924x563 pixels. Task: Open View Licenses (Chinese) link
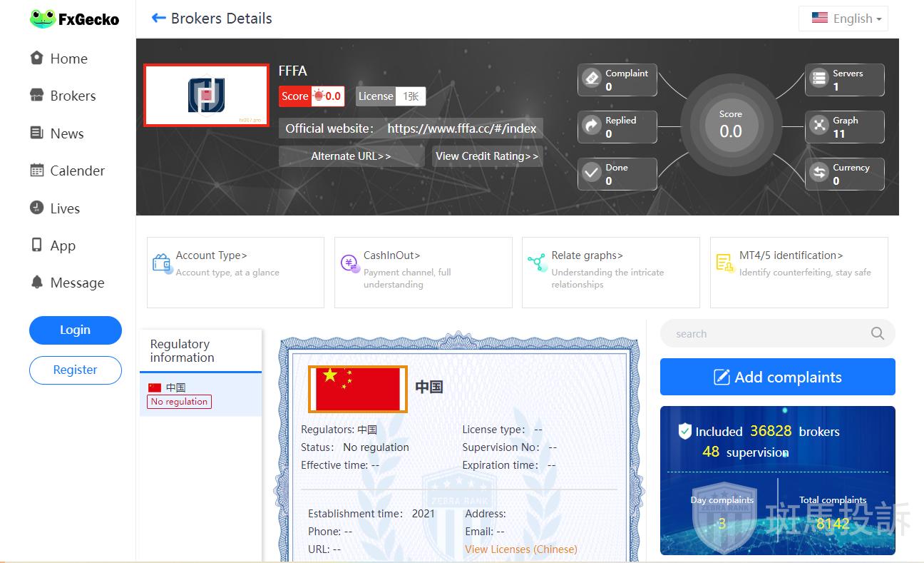point(521,549)
